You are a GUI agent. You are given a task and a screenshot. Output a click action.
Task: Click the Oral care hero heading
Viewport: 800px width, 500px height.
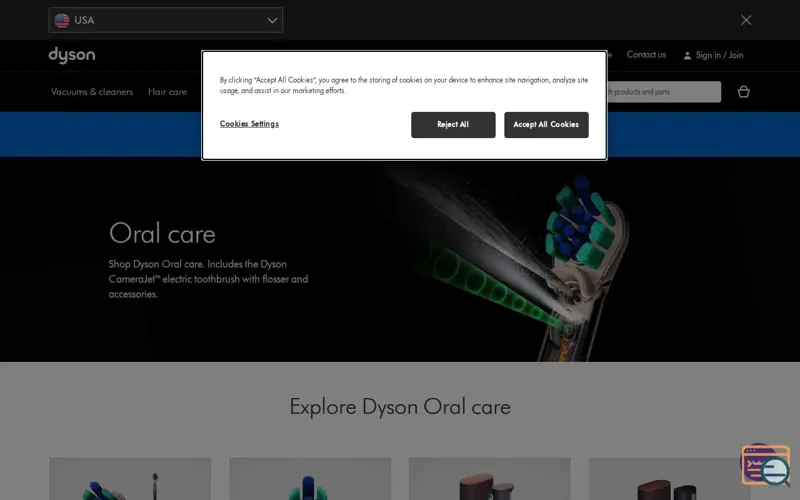(x=162, y=234)
